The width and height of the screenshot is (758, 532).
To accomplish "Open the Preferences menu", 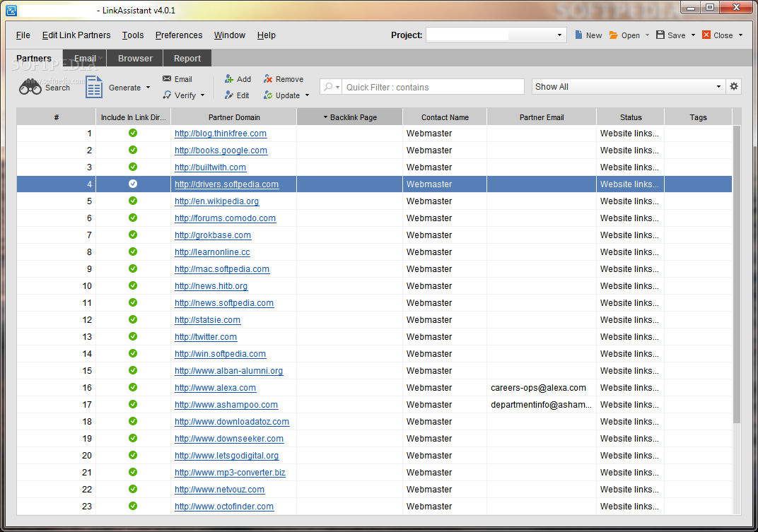I will click(x=179, y=35).
